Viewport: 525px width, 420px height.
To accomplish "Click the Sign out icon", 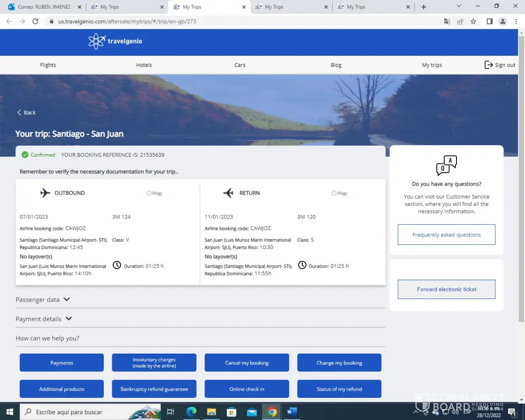I will [x=488, y=65].
